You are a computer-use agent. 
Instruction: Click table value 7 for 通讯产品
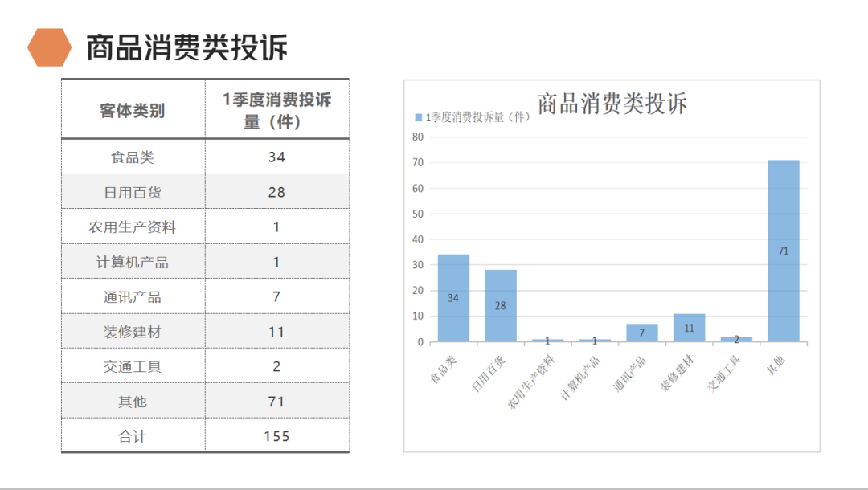(276, 297)
